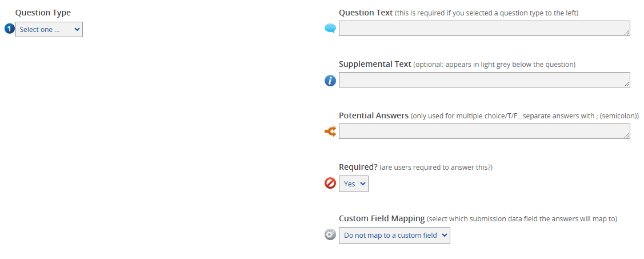644x259 pixels.
Task: Click the orange branching arrows icon
Action: [x=330, y=132]
